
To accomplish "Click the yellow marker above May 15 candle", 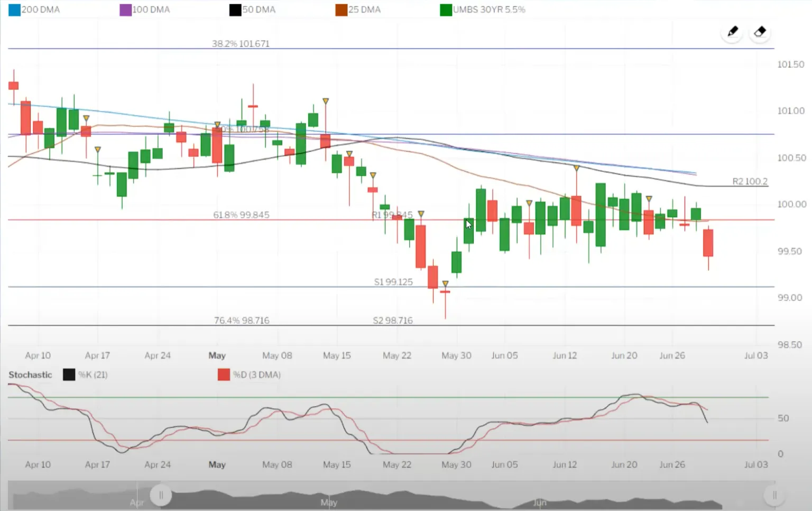I will [x=326, y=101].
